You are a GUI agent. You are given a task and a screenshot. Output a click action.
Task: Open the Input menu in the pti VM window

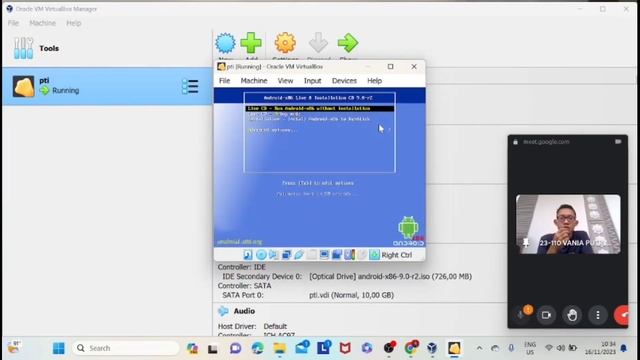click(313, 81)
